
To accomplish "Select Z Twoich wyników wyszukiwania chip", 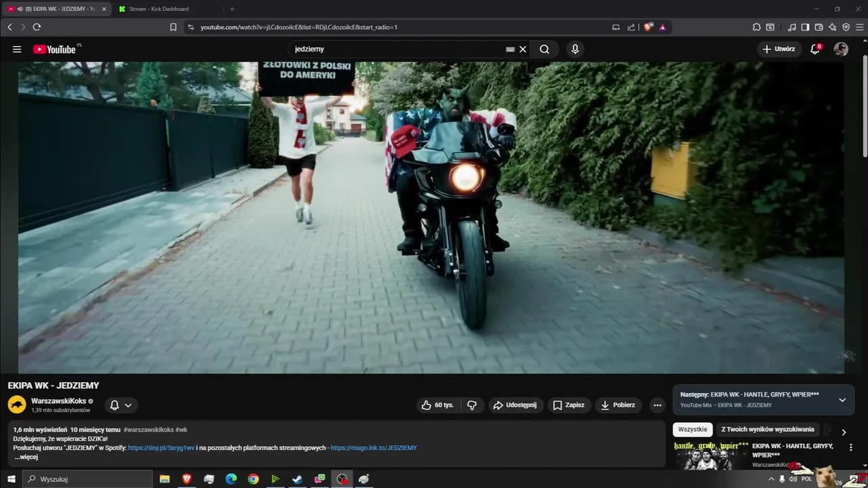I will pyautogui.click(x=768, y=430).
